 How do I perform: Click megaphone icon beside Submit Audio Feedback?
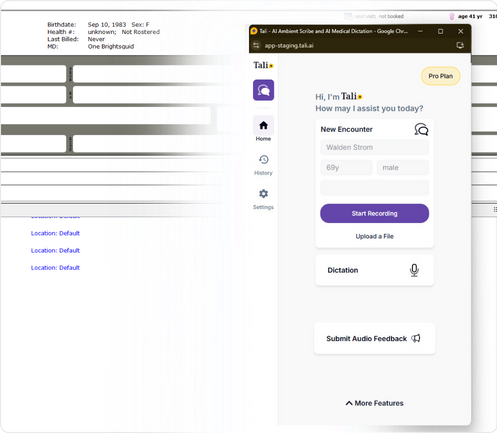tap(416, 338)
